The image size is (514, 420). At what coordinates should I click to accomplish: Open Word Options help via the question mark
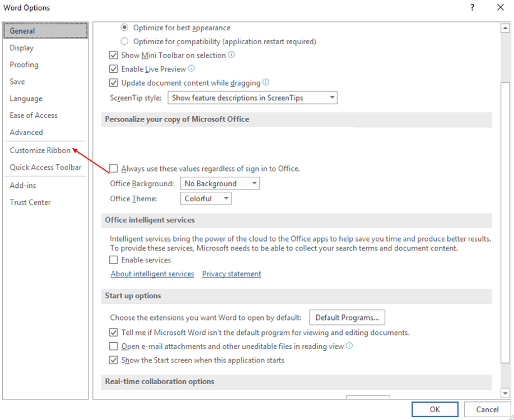[x=472, y=7]
